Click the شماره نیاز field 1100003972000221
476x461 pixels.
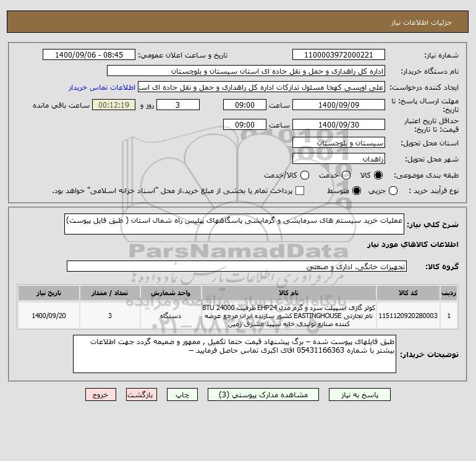339,55
